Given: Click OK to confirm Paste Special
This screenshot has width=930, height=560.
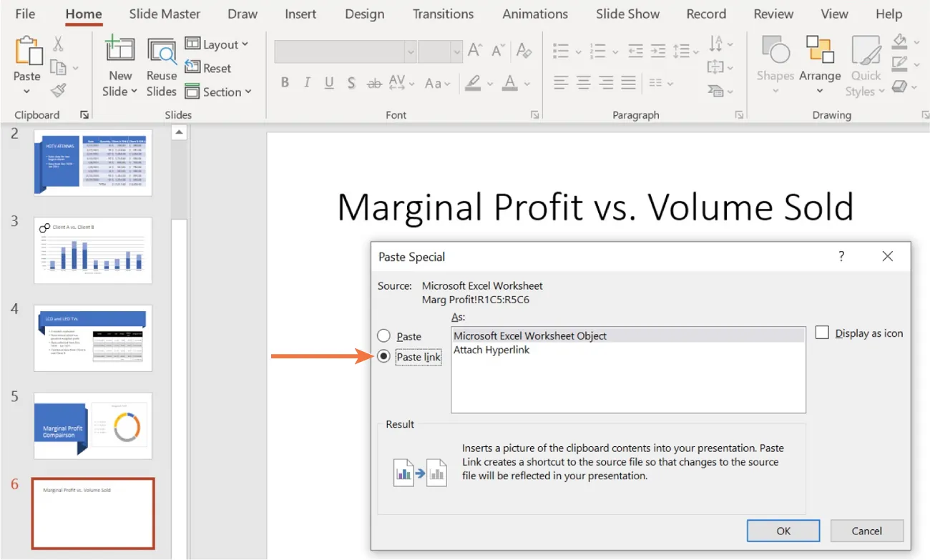Looking at the screenshot, I should coord(783,530).
